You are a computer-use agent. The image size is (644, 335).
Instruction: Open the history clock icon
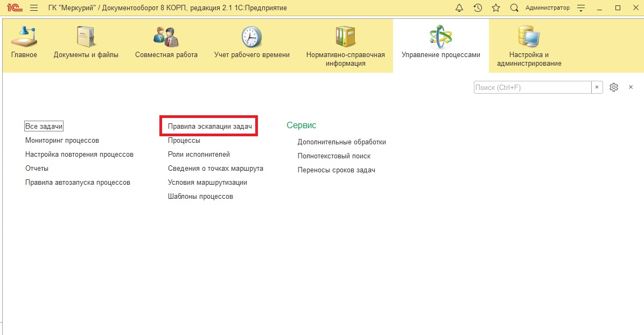pos(478,8)
